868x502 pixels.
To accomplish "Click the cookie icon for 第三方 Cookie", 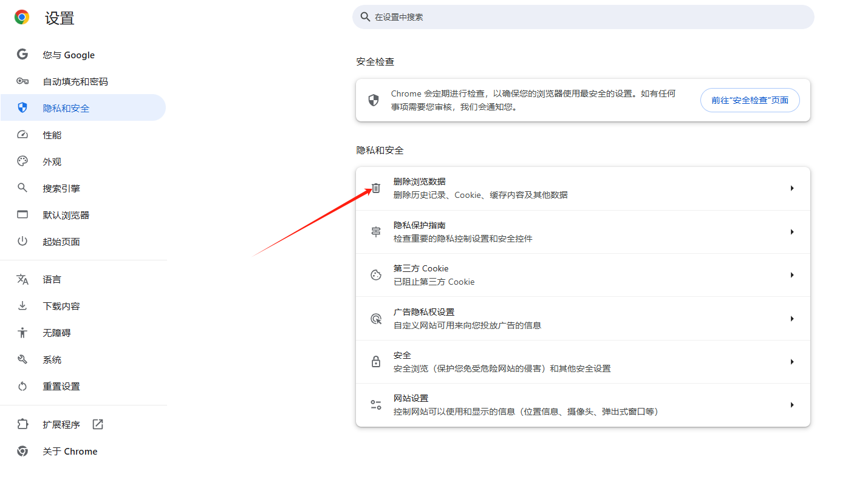I will point(376,275).
